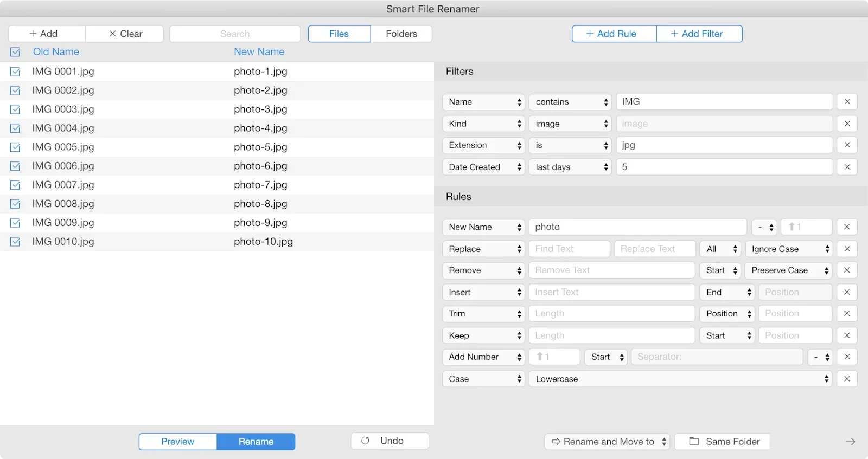This screenshot has height=459, width=868.
Task: Choose the Same Folder destination button
Action: tap(722, 442)
